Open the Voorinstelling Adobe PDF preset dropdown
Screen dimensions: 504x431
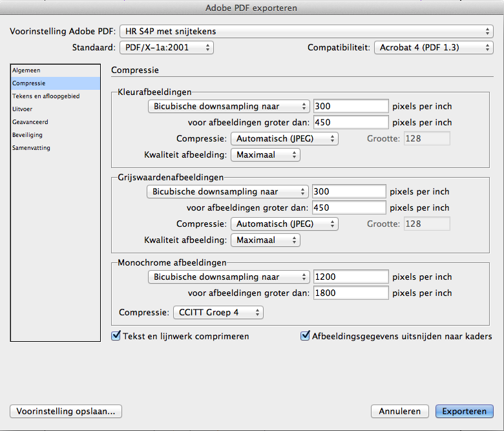306,31
